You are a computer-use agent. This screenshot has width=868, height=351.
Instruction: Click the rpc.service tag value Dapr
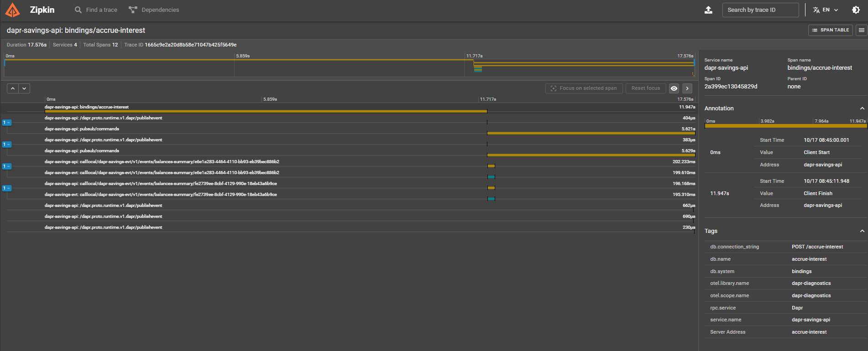797,308
